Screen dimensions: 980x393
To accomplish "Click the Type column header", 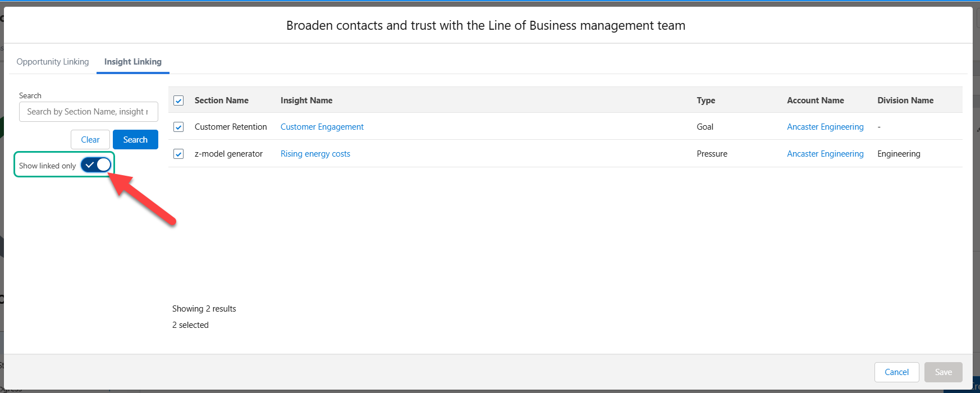I will tap(706, 100).
